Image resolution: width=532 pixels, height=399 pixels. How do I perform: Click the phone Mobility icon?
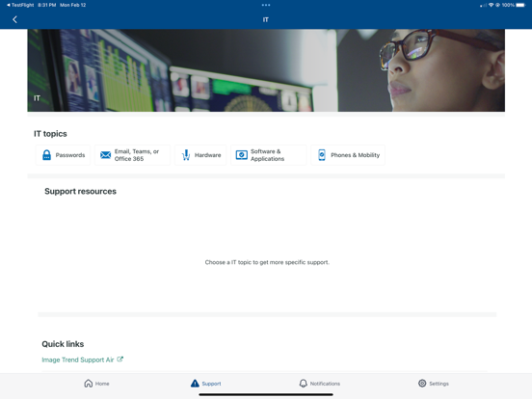(x=322, y=155)
